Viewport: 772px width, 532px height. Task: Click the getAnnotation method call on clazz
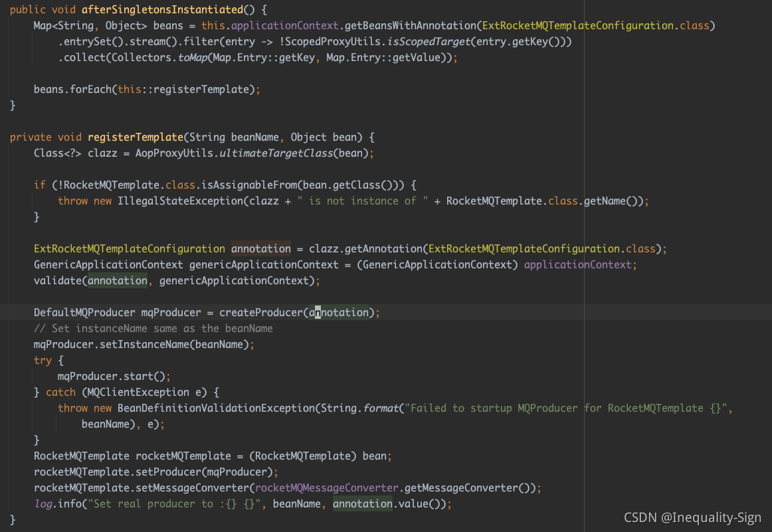(x=383, y=249)
